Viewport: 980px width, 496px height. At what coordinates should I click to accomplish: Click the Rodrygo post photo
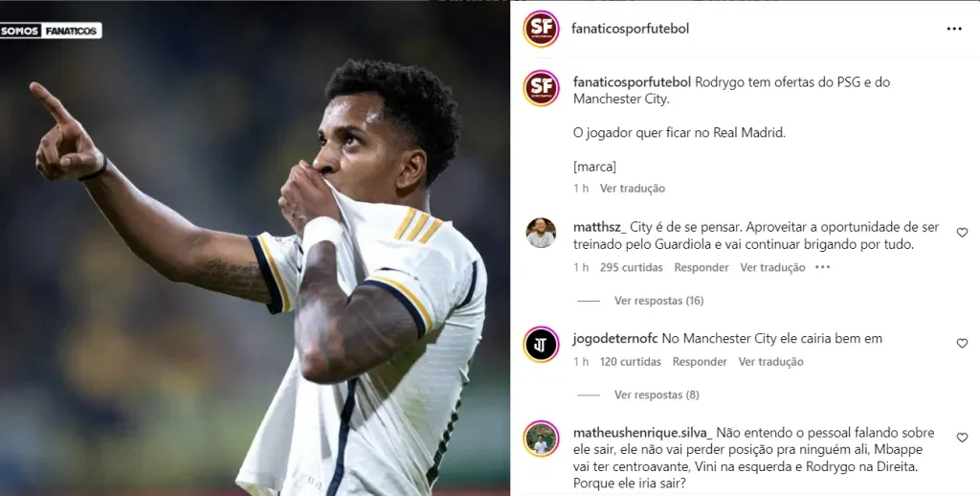[255, 248]
